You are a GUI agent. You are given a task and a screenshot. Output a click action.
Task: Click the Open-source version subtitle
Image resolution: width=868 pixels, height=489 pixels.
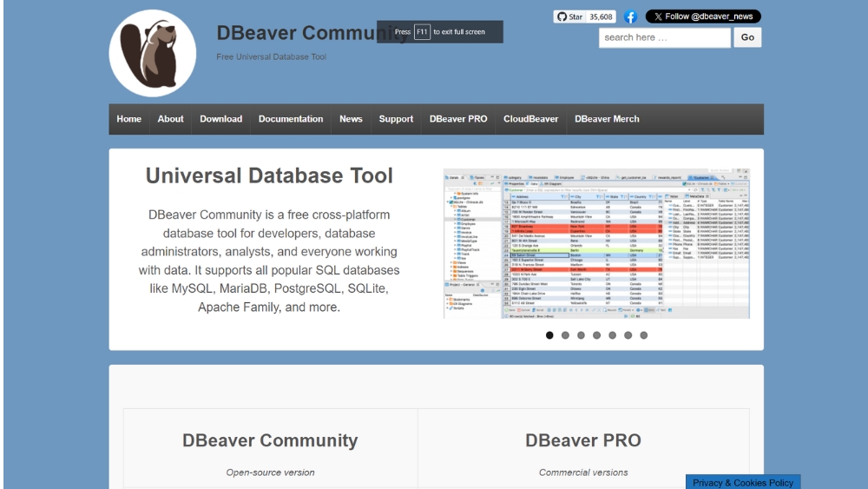point(270,472)
